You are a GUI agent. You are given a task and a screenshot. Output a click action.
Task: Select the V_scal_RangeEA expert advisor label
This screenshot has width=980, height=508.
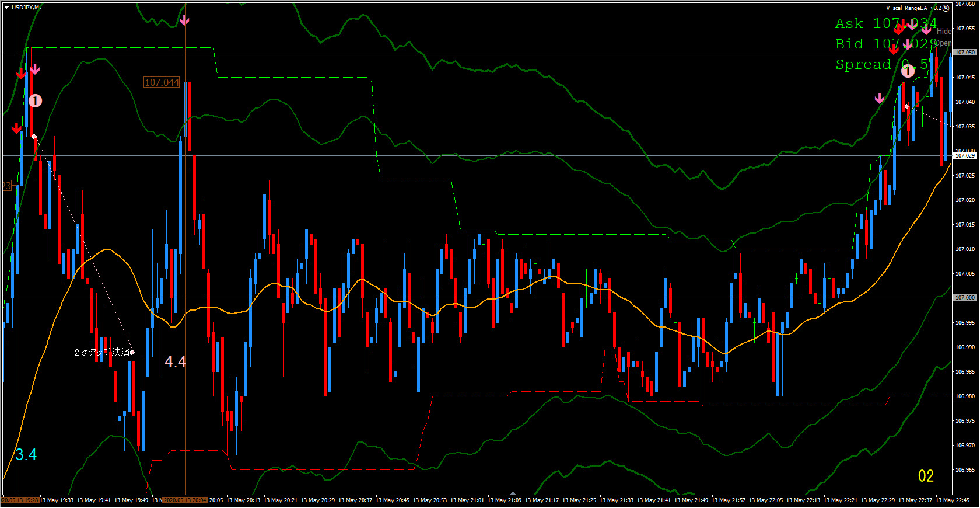point(913,8)
